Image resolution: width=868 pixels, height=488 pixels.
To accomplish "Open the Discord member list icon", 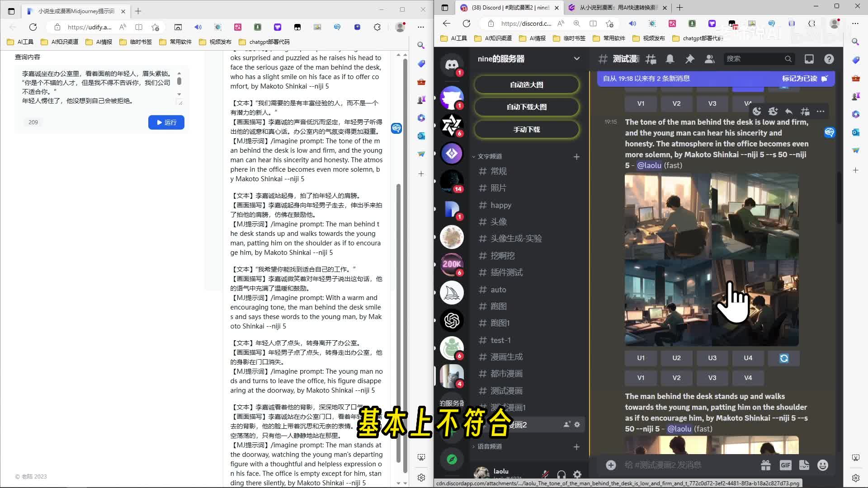I will [709, 59].
